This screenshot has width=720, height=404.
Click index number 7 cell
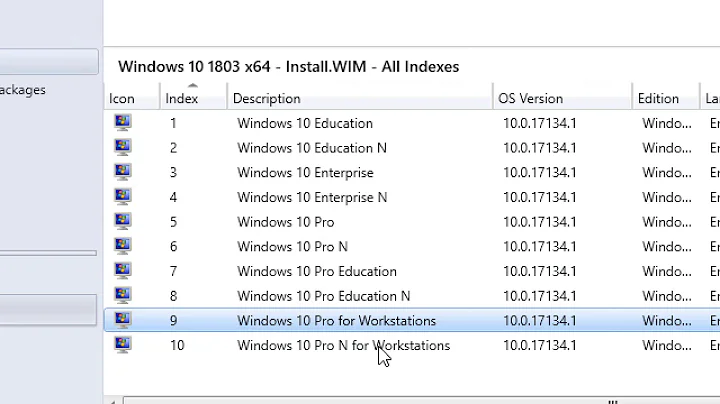[x=173, y=272]
